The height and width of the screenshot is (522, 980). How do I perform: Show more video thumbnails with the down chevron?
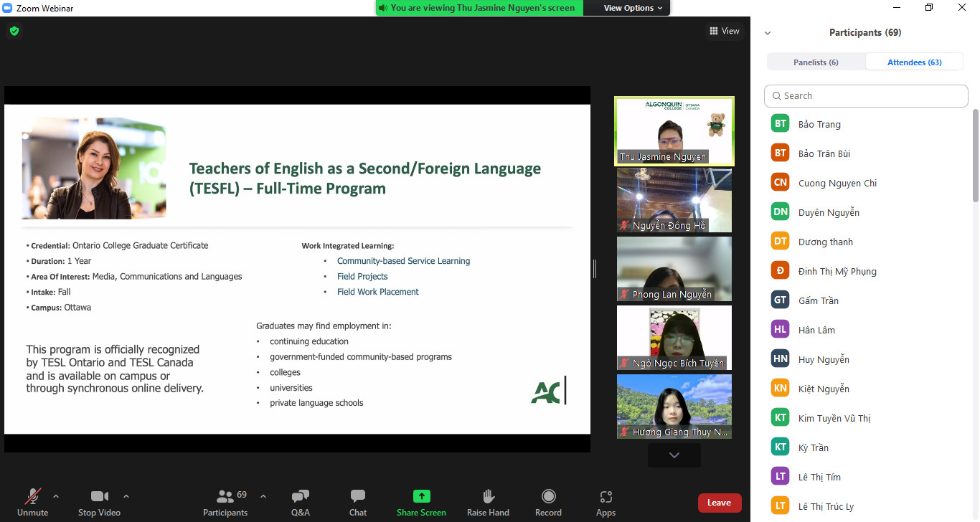point(674,455)
